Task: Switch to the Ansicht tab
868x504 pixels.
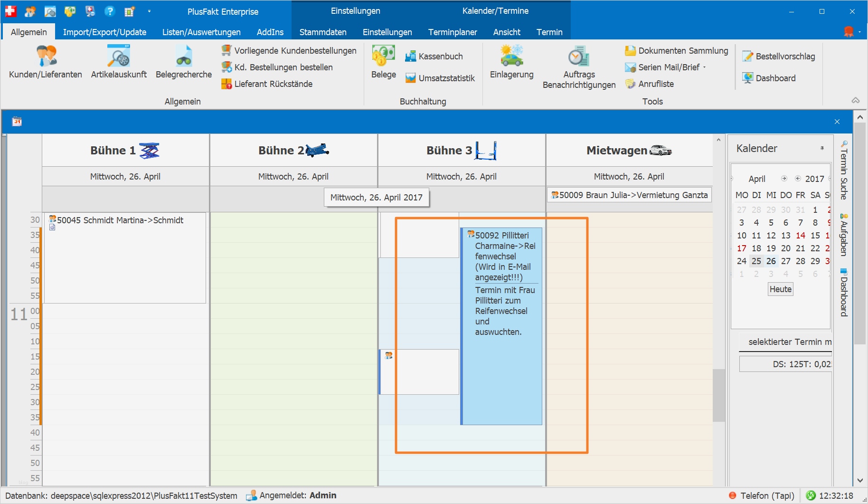Action: click(x=507, y=32)
